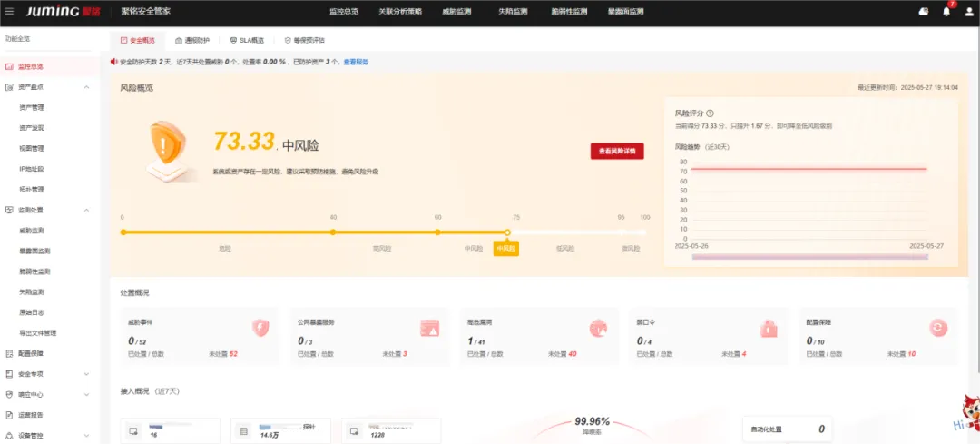
Task: Open the 查看服务 link in notice bar
Action: 356,62
